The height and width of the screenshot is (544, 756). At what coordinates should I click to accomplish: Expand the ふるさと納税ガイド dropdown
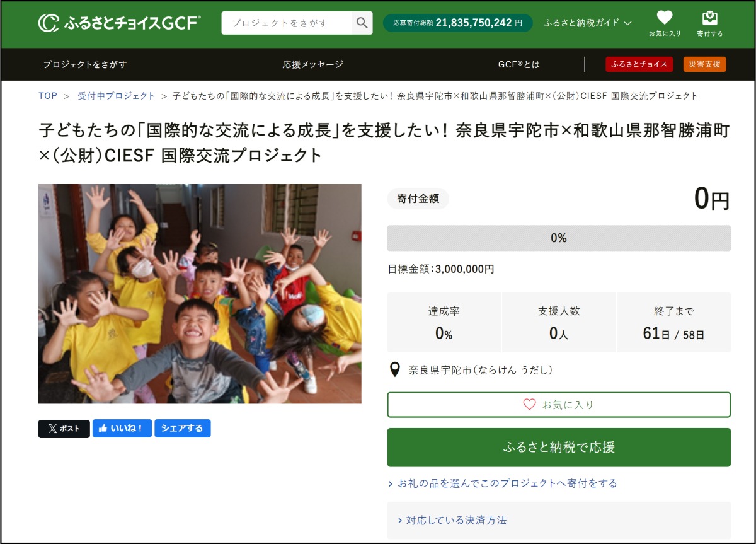coord(587,23)
